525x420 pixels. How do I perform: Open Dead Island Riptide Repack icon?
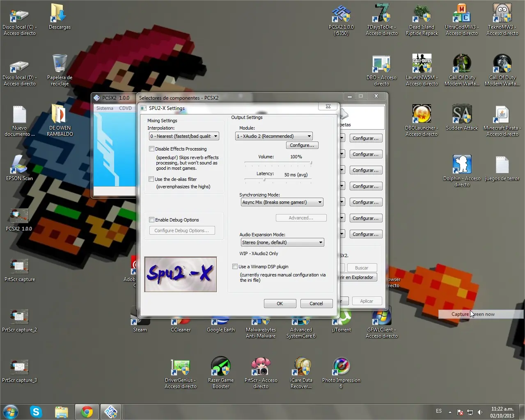tap(422, 20)
